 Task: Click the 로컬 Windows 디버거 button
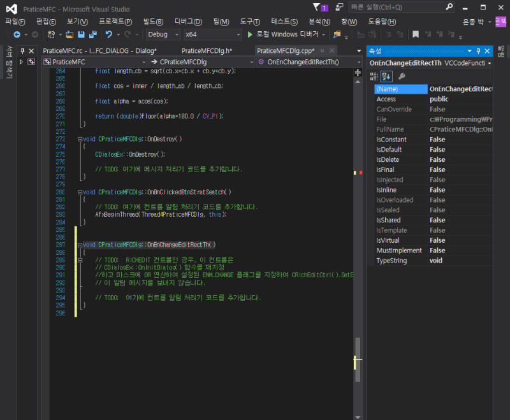(x=282, y=34)
